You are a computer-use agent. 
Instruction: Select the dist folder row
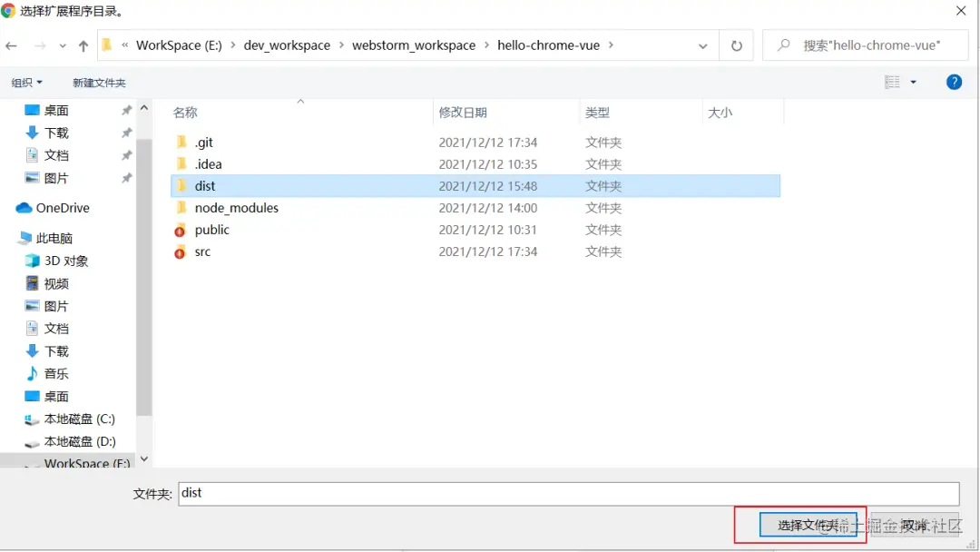coord(475,186)
